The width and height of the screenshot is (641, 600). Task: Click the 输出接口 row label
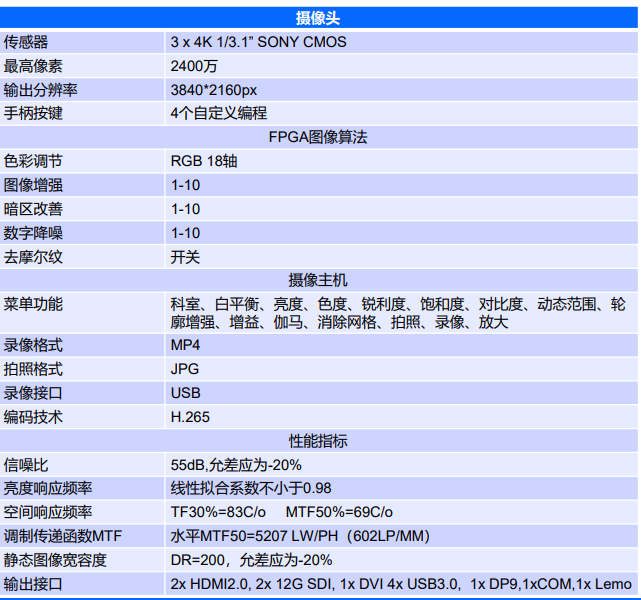tap(33, 584)
